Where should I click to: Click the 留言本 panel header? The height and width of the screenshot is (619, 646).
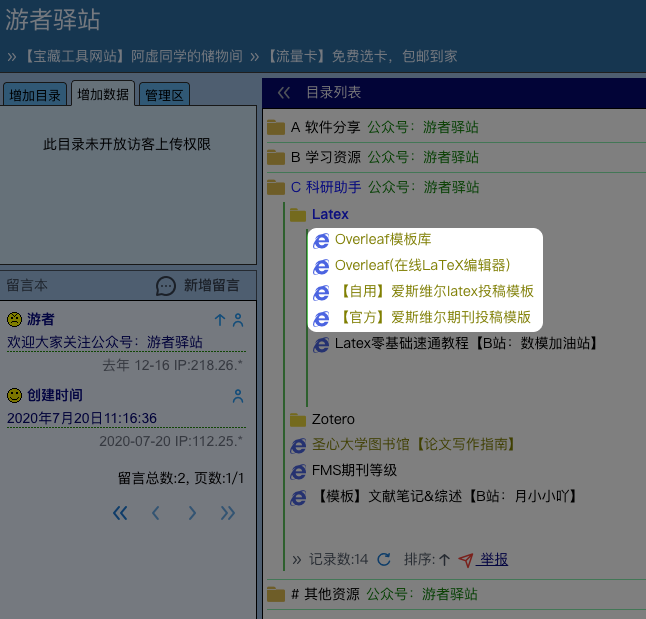coord(27,286)
